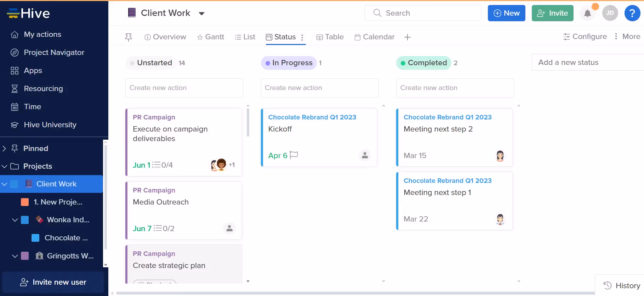Open Time tracking in sidebar
Screen dimensions: 644x296
[x=32, y=107]
